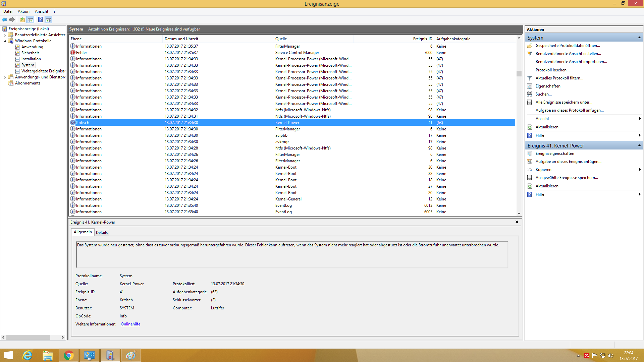Expand the Kopieren submenu arrow
Viewport: 644px width, 362px height.
(x=639, y=170)
